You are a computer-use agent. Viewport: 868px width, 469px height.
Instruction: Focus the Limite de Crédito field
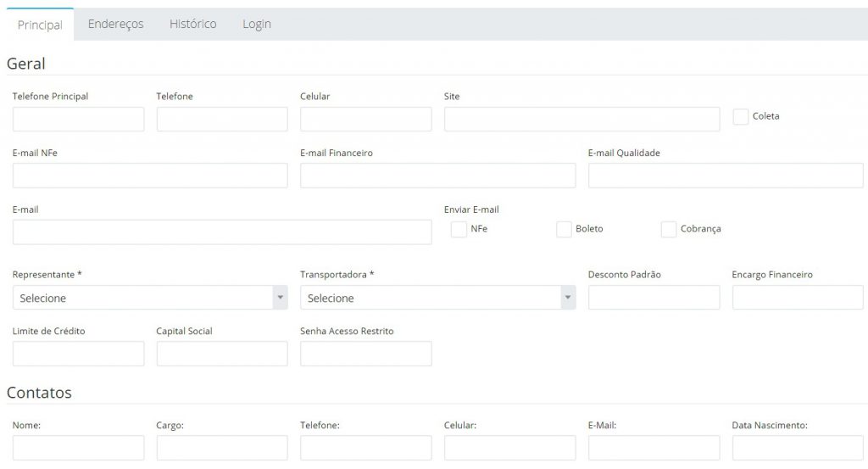[x=78, y=354]
